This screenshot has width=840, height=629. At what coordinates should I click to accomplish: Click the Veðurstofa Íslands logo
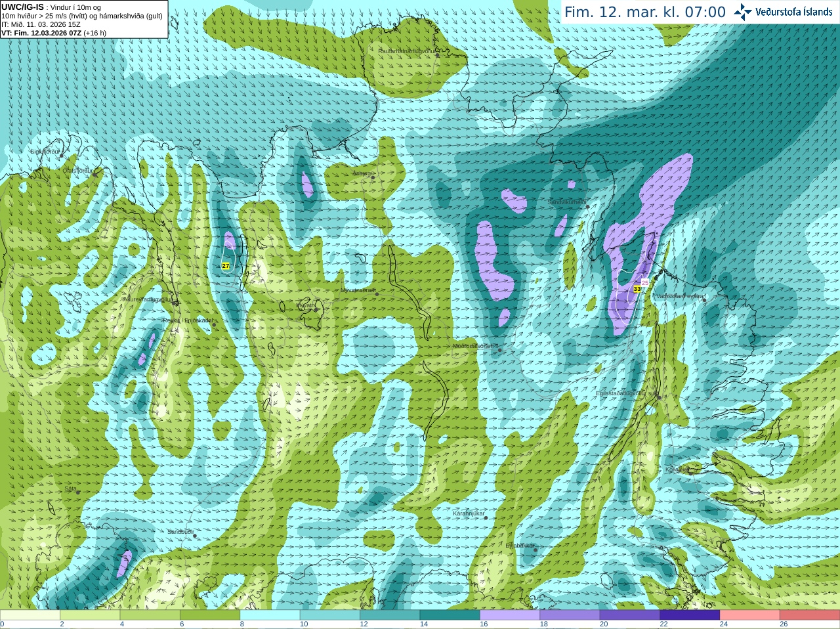(783, 12)
